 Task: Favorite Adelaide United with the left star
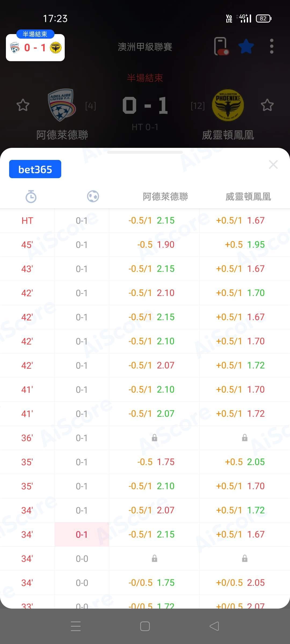pyautogui.click(x=23, y=105)
